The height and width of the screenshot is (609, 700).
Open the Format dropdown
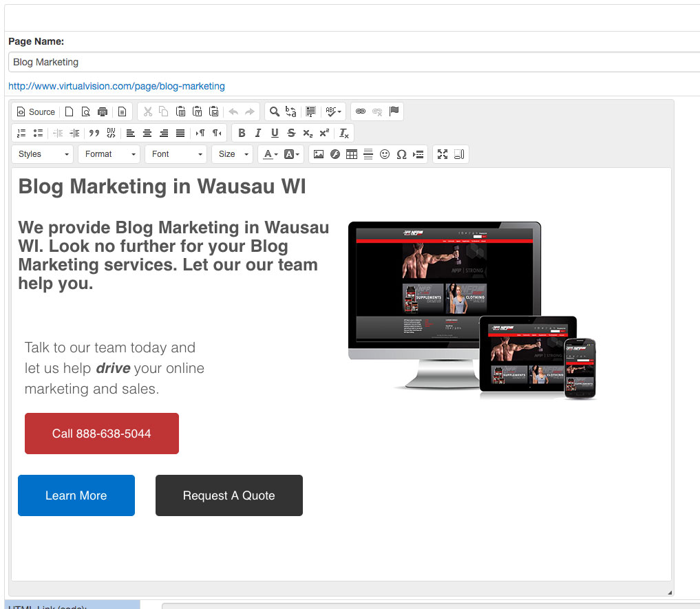(109, 154)
